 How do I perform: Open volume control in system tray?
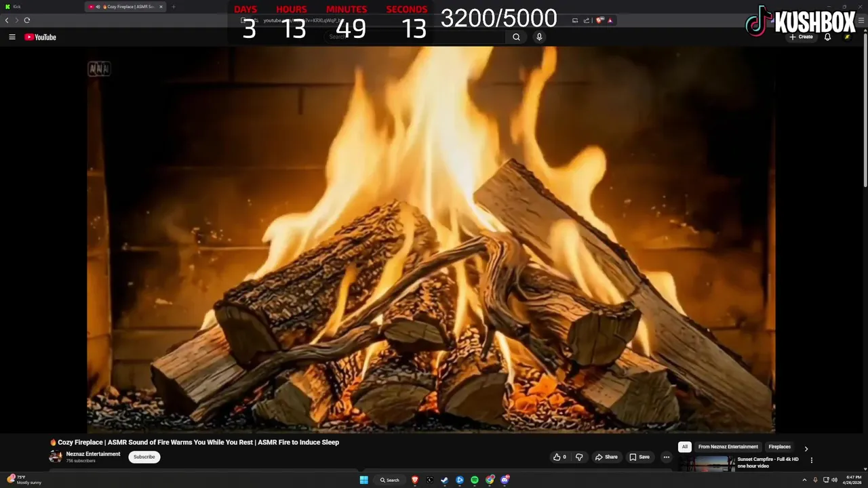pos(834,480)
